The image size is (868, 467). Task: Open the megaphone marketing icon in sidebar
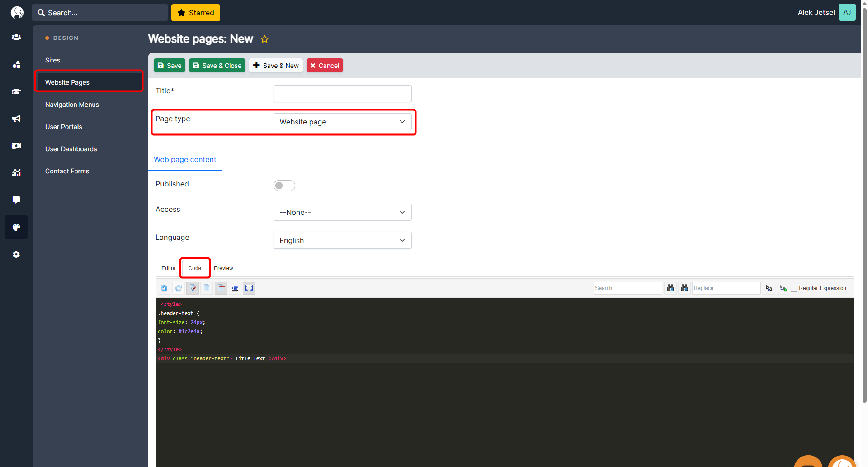(16, 119)
